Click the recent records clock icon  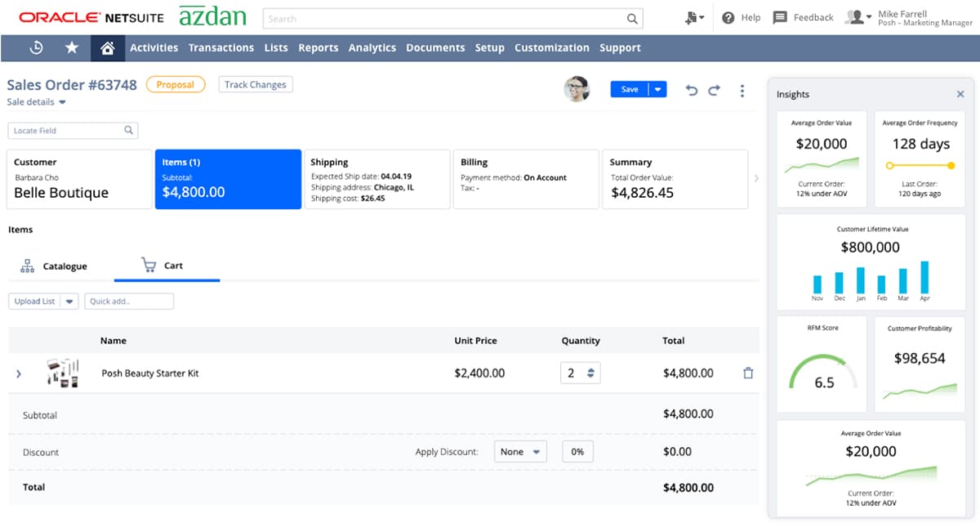click(x=36, y=47)
